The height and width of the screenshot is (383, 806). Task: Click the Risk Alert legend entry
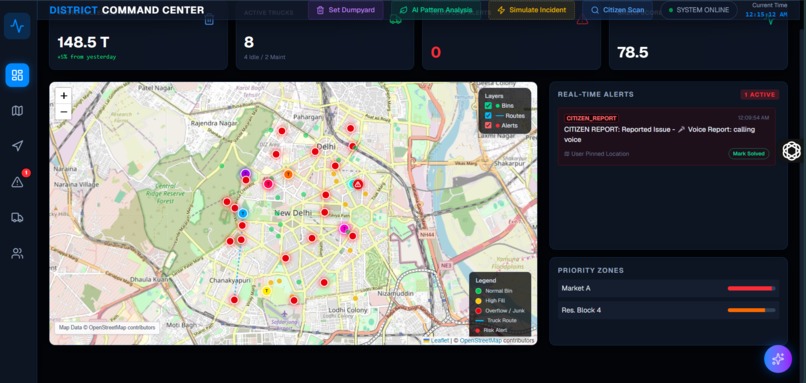pos(491,330)
